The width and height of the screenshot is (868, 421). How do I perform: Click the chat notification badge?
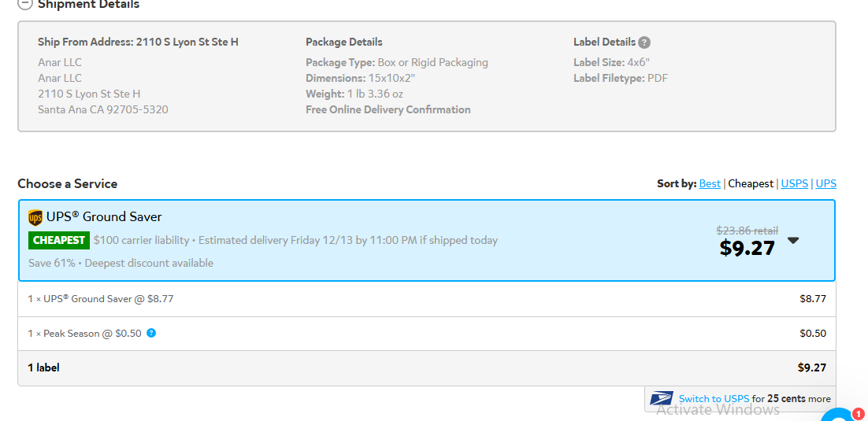coord(858,412)
